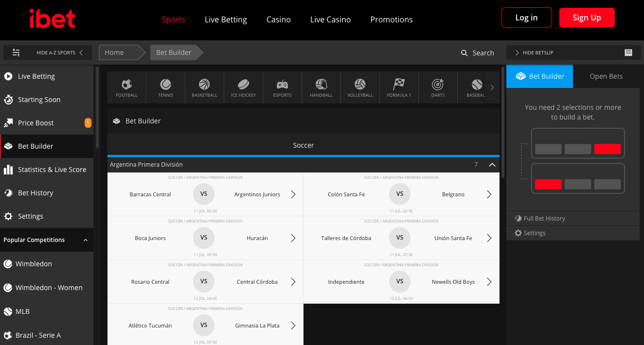Image resolution: width=644 pixels, height=345 pixels.
Task: Click the A-Z sort filter icon
Action: 16,52
